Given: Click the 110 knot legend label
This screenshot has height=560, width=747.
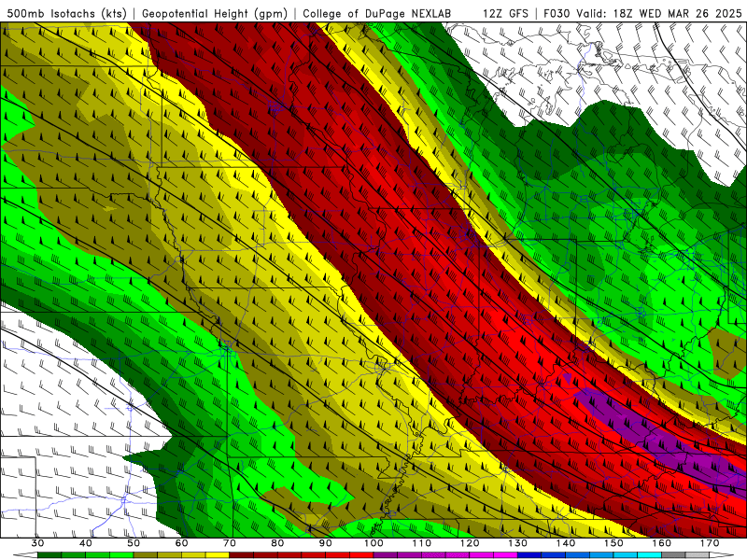Looking at the screenshot, I should [422, 543].
